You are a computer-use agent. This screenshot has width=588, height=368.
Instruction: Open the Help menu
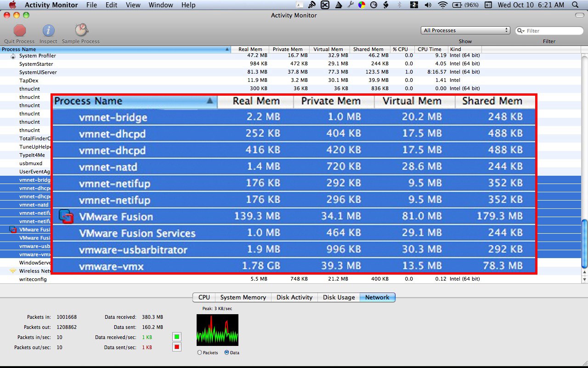188,5
